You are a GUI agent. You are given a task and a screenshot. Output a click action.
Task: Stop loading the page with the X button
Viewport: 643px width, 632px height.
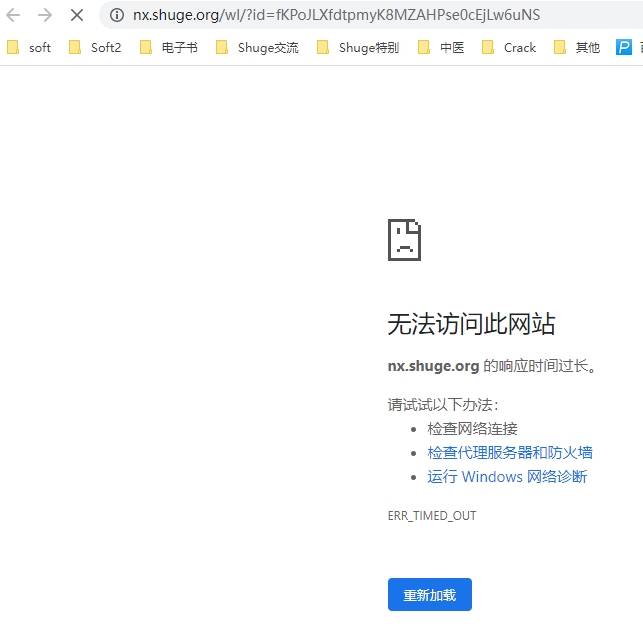(76, 15)
